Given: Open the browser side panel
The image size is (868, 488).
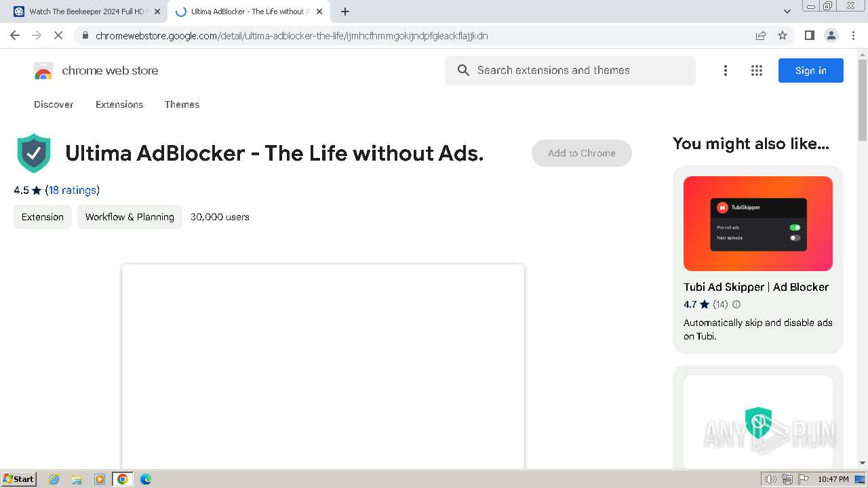Looking at the screenshot, I should (x=810, y=35).
